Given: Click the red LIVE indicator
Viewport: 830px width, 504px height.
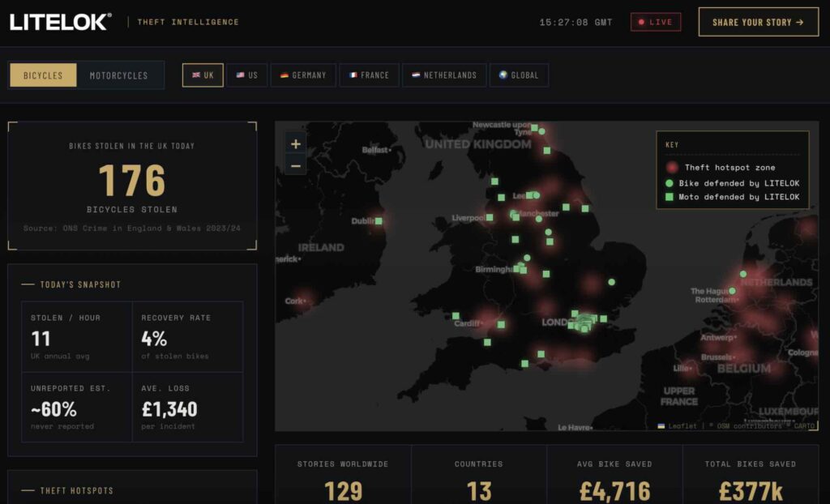Looking at the screenshot, I should coord(655,22).
